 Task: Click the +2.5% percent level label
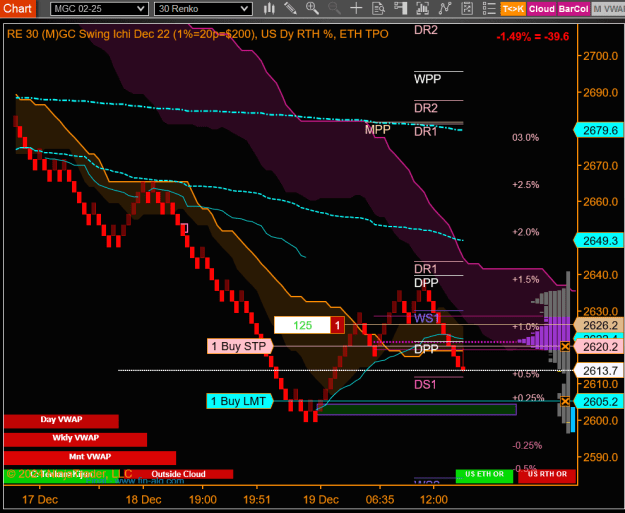(526, 185)
